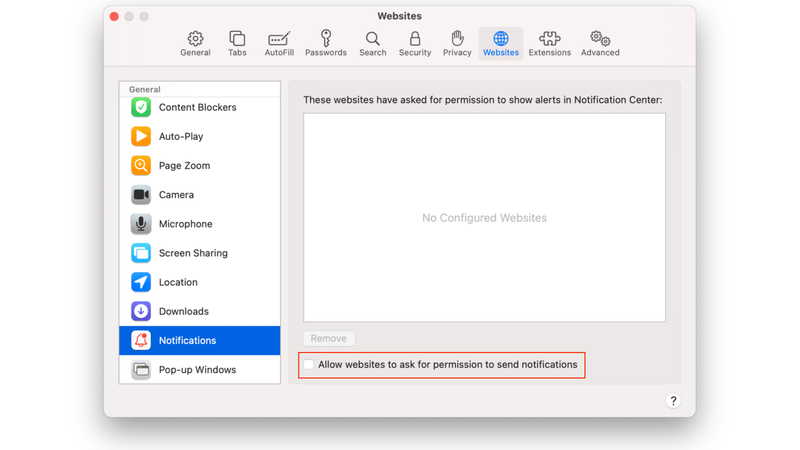Open the General preferences gear icon

pyautogui.click(x=195, y=38)
